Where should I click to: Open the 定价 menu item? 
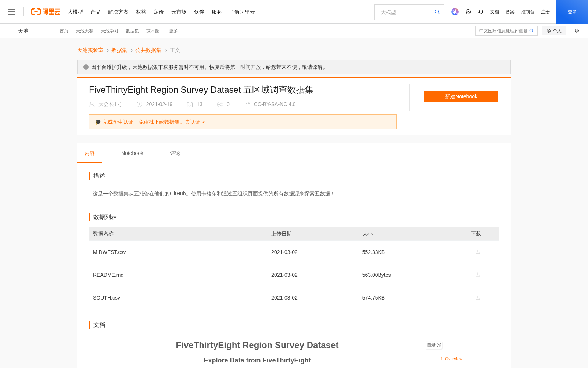(159, 12)
